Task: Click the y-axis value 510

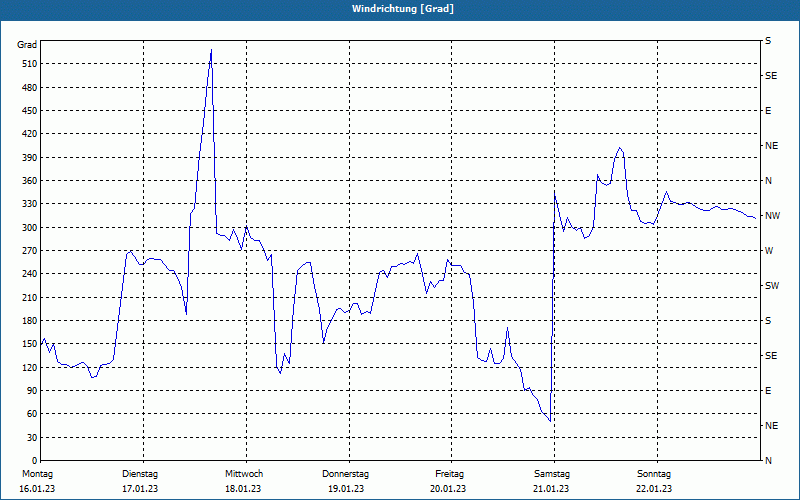Action: [30, 64]
